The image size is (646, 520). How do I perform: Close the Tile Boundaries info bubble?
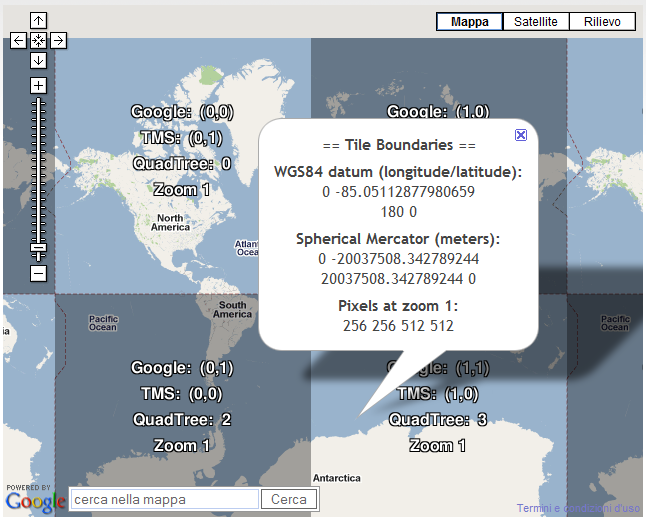(x=521, y=135)
